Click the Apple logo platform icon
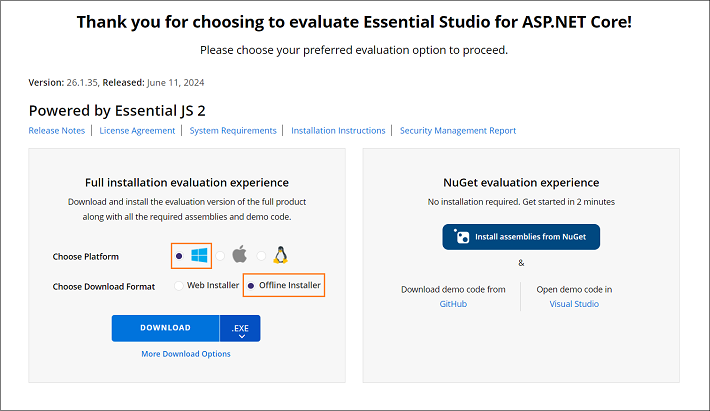 (239, 256)
